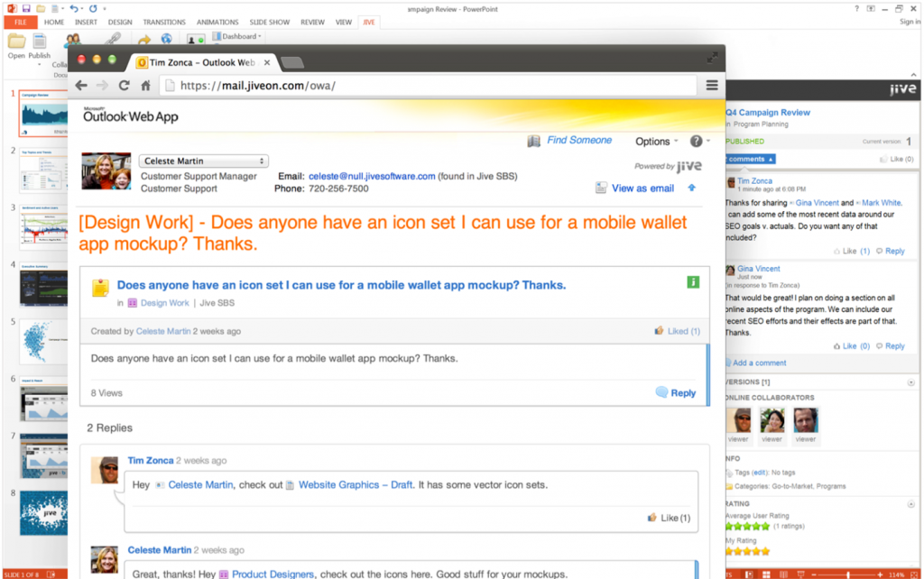Click the browser back arrow

pyautogui.click(x=81, y=86)
